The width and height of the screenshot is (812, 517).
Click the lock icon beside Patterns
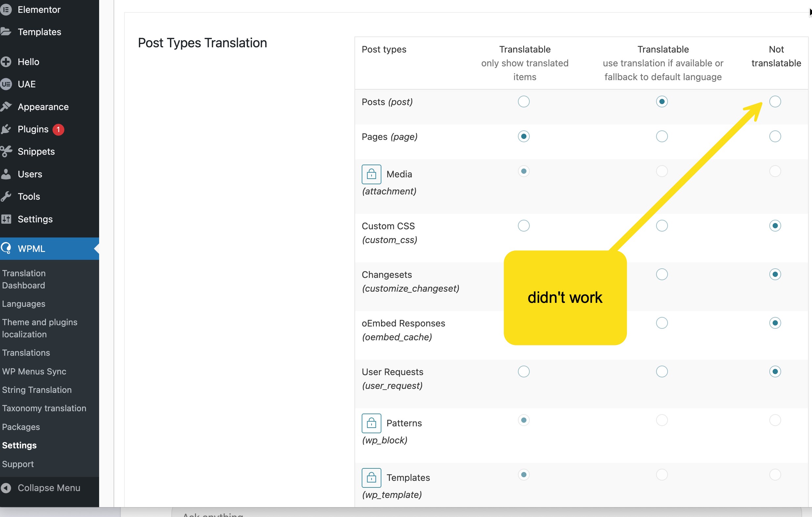coord(371,423)
